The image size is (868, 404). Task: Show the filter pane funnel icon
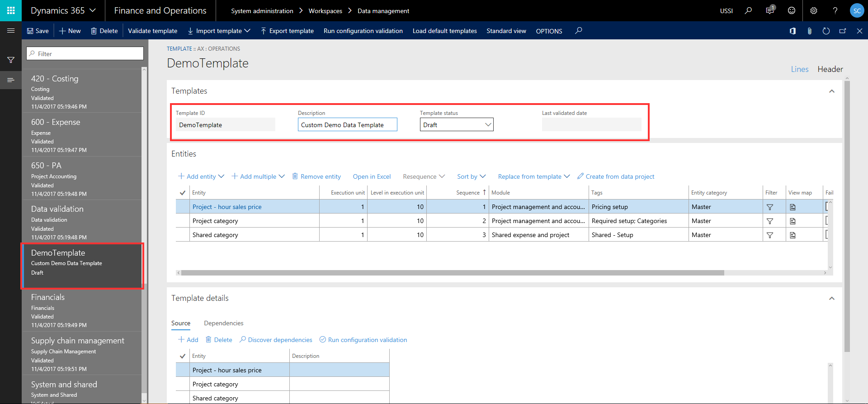(11, 60)
